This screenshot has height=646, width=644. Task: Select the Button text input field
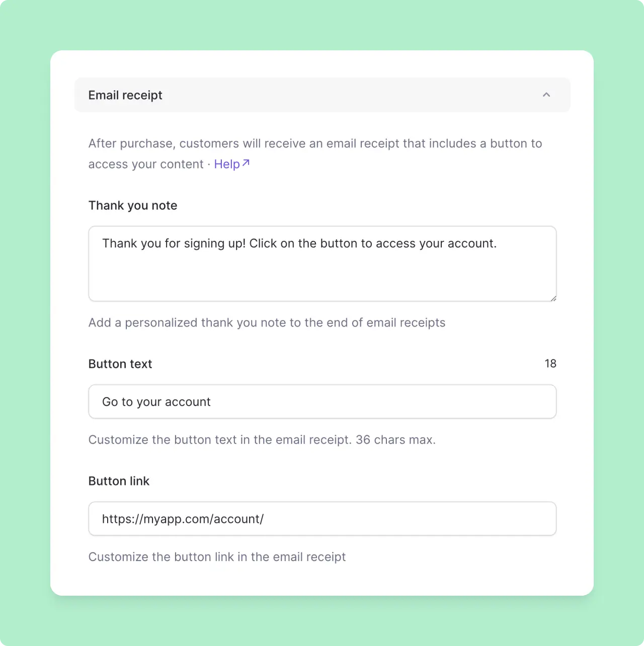322,401
